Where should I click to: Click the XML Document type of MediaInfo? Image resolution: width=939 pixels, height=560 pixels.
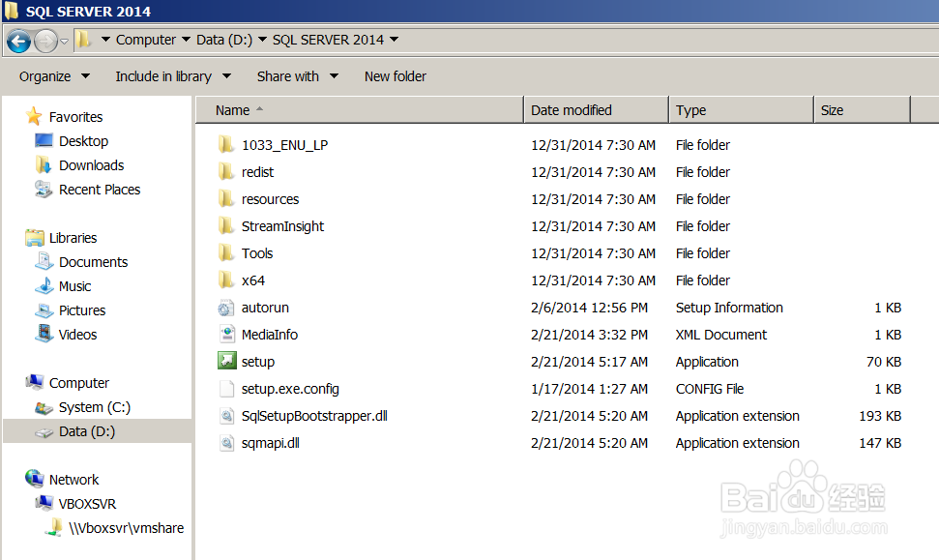(x=721, y=335)
